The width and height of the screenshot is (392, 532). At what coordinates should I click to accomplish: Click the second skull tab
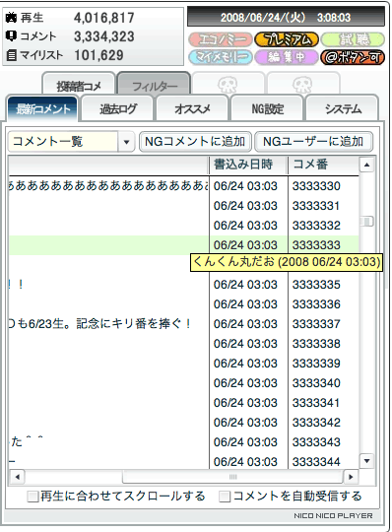[303, 84]
